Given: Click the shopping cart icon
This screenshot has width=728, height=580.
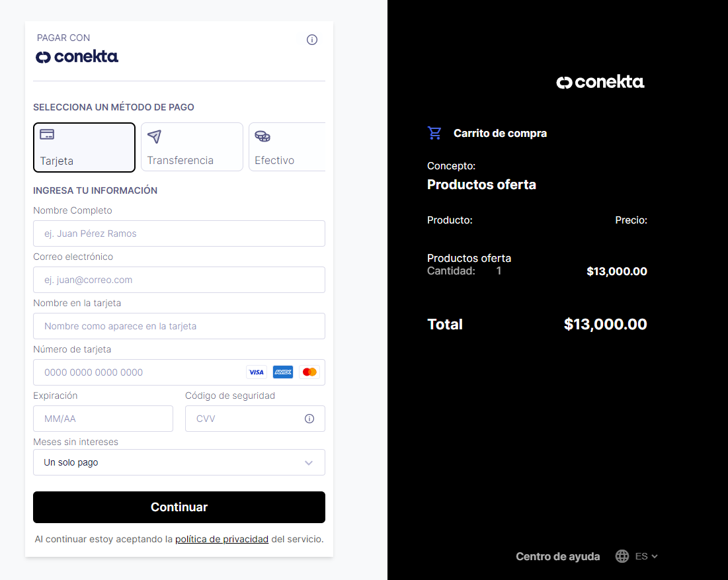Looking at the screenshot, I should coord(434,133).
